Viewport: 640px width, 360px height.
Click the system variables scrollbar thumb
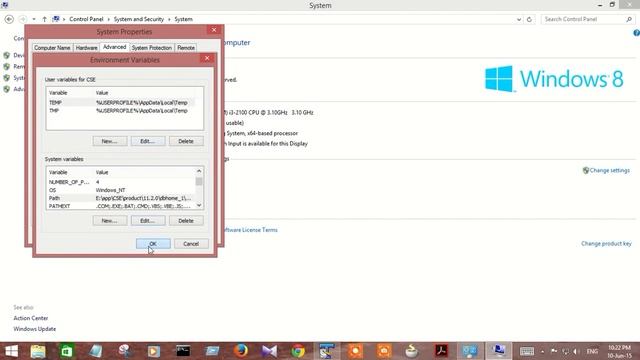[x=199, y=181]
